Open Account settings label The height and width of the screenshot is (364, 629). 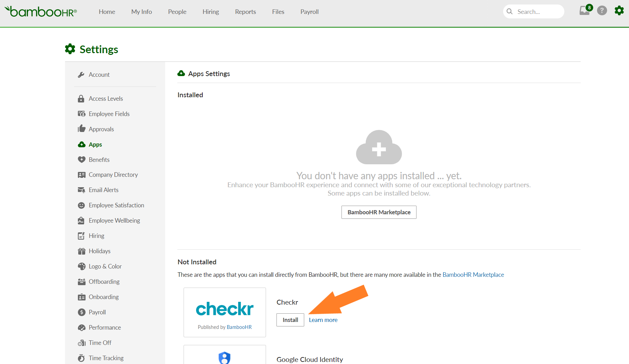pos(99,75)
